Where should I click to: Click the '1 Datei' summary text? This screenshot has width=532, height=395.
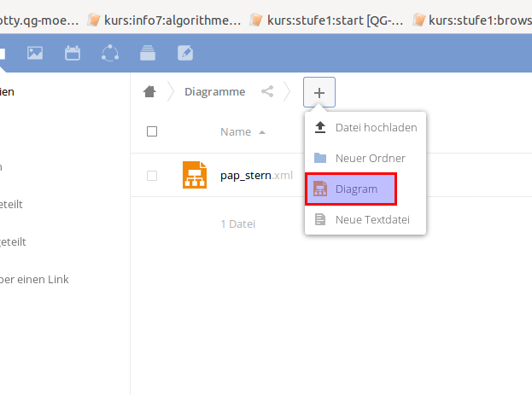click(238, 224)
